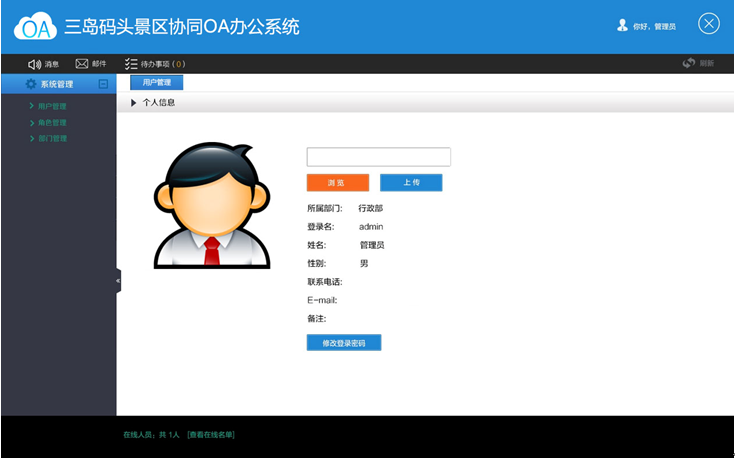Collapse 系统管理 with the minus box
The image size is (735, 458).
(103, 84)
